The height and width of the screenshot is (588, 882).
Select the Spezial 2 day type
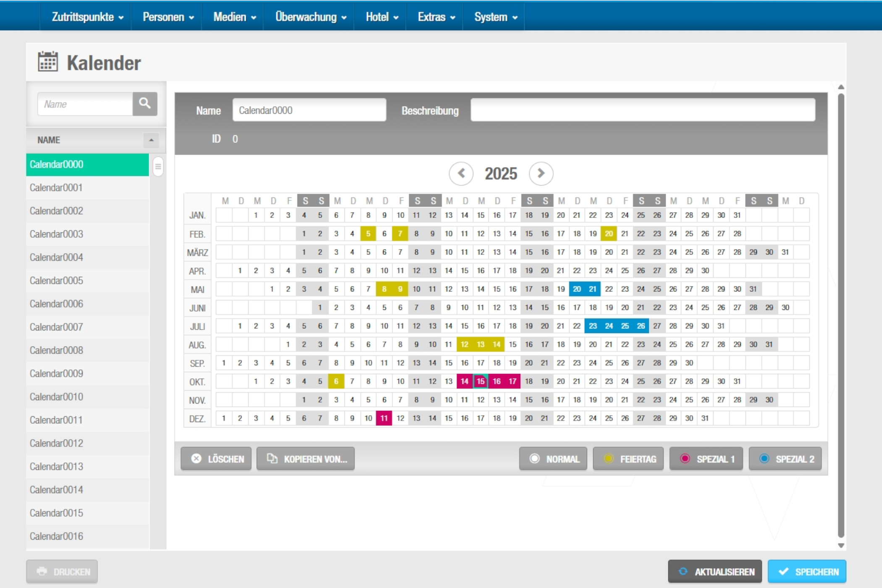tap(785, 459)
